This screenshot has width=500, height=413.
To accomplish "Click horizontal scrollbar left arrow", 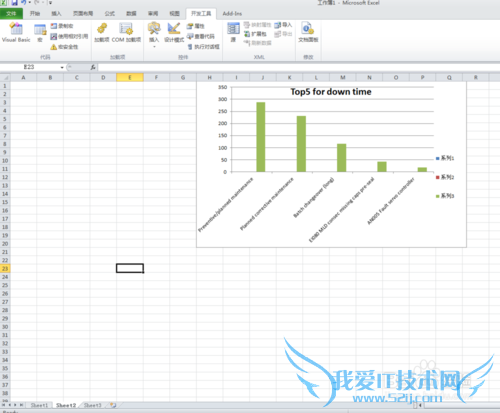I will [420, 405].
